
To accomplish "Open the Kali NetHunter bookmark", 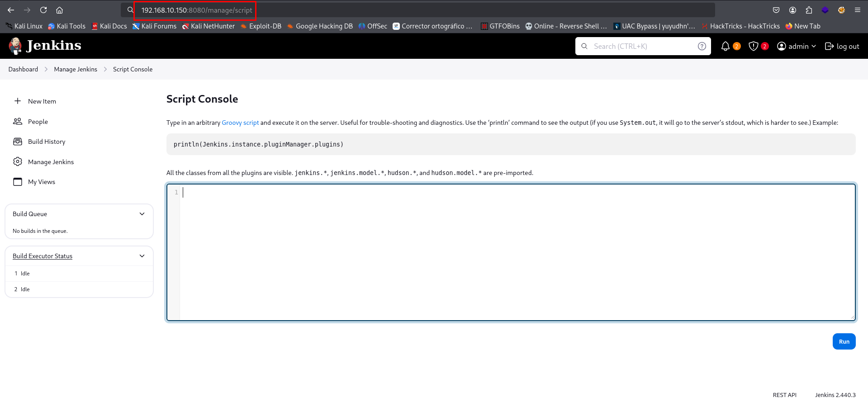I will click(x=209, y=26).
